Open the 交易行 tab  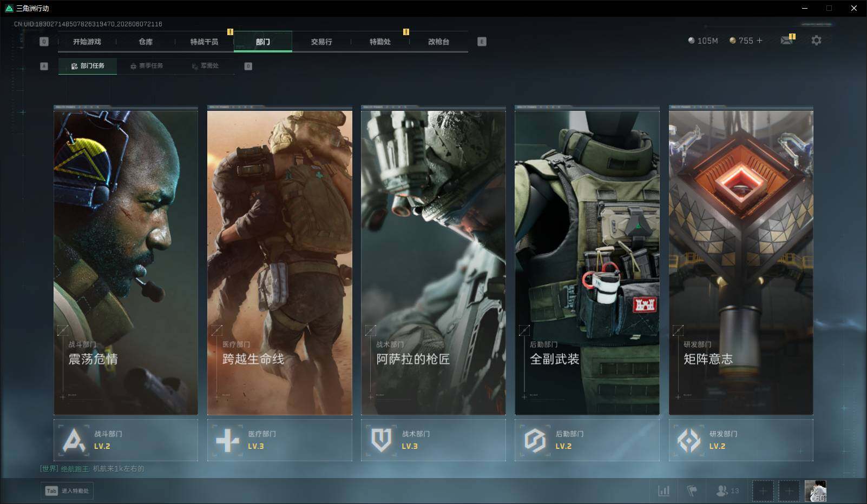click(x=321, y=42)
